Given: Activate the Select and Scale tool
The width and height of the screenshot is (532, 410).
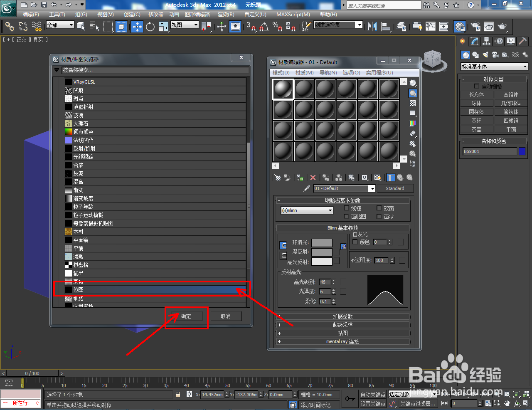Looking at the screenshot, I should coord(163,27).
